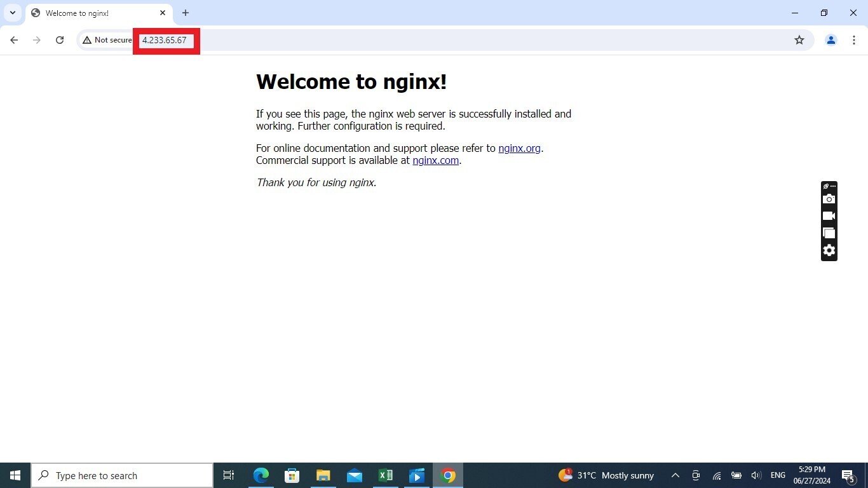Take a screenshot with the floating camera icon
The height and width of the screenshot is (488, 868).
(x=829, y=199)
